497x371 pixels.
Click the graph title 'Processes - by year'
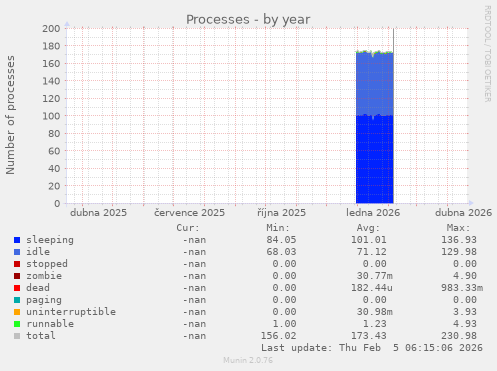pyautogui.click(x=248, y=20)
